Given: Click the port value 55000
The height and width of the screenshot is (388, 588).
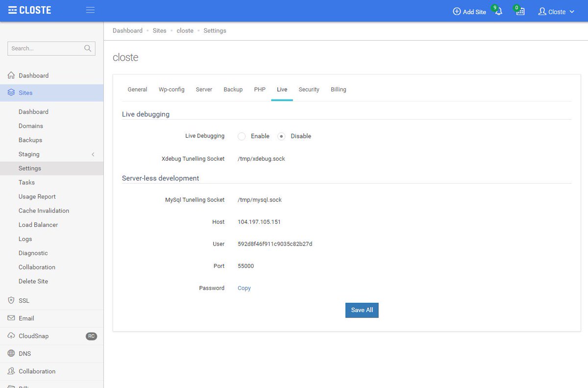Looking at the screenshot, I should tap(245, 266).
